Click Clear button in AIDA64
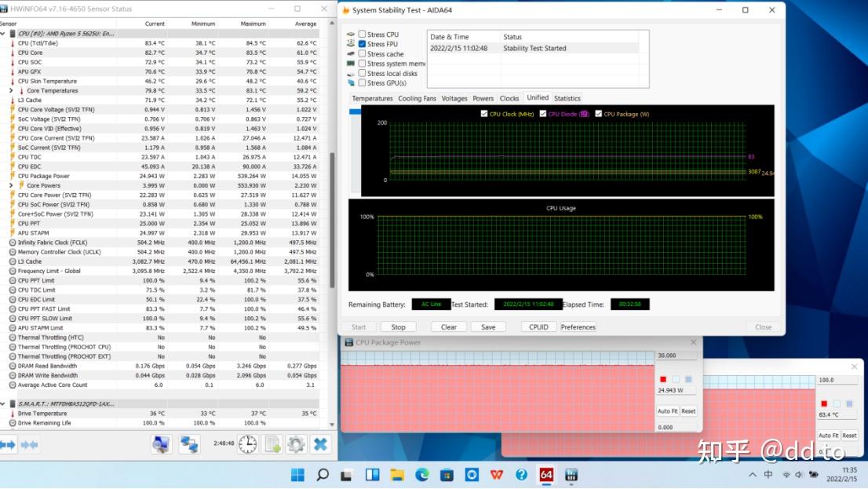This screenshot has height=489, width=868. tap(448, 327)
